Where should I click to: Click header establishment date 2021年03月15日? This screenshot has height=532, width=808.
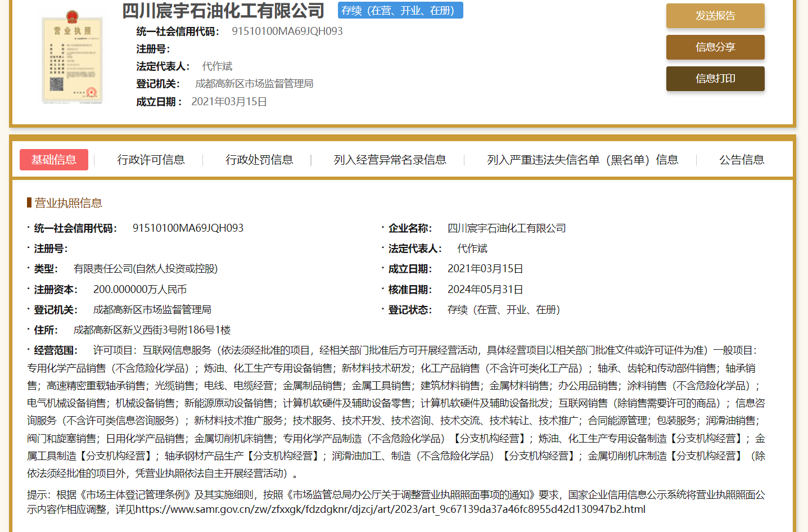pos(229,102)
